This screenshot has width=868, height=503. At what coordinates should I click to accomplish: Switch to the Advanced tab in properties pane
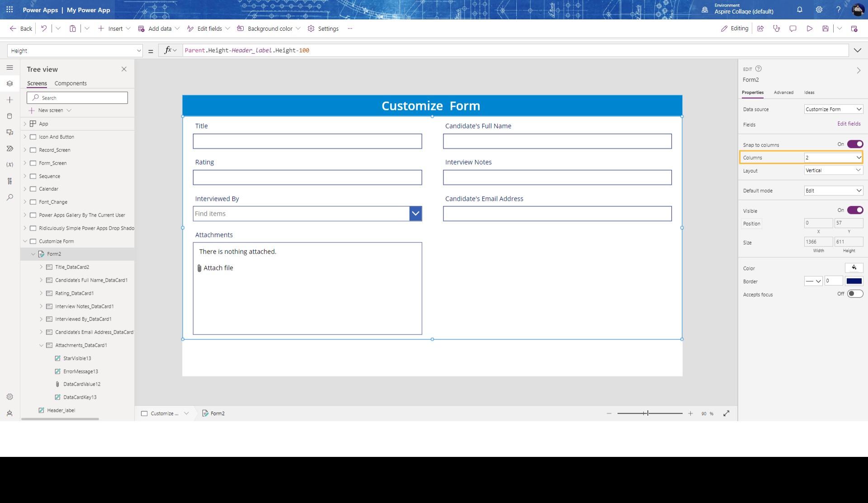(x=783, y=92)
